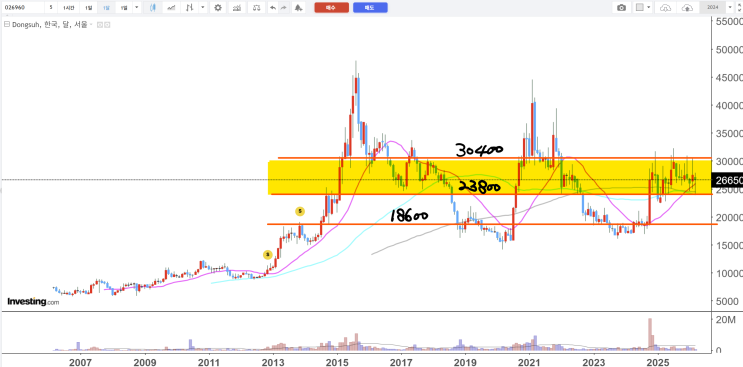Open the layout square dropdown arrow

649,8
